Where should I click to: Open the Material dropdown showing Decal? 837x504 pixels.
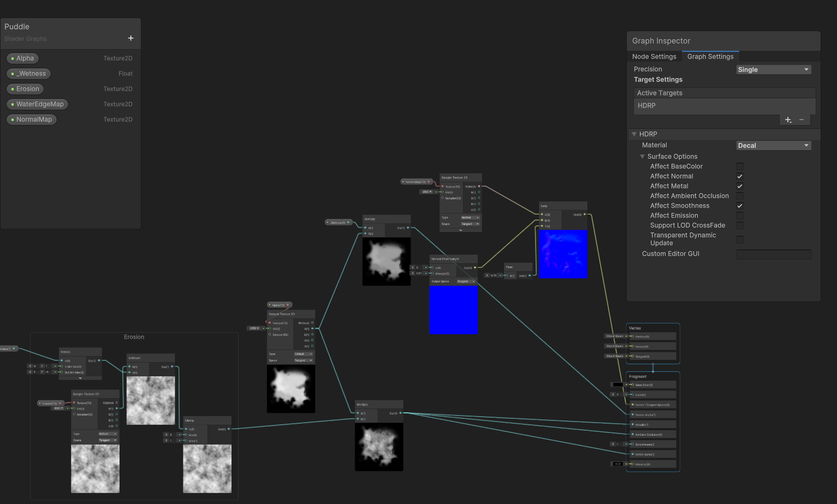click(773, 146)
